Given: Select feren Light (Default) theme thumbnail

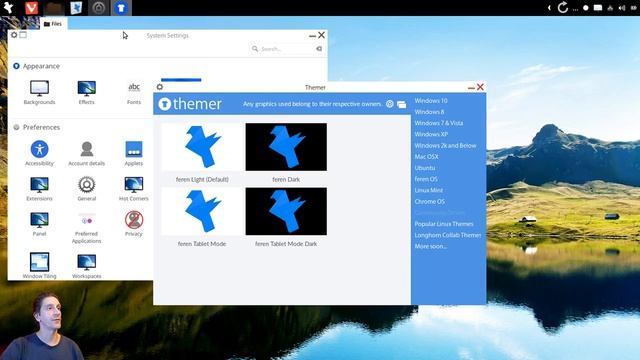Looking at the screenshot, I should coord(202,147).
